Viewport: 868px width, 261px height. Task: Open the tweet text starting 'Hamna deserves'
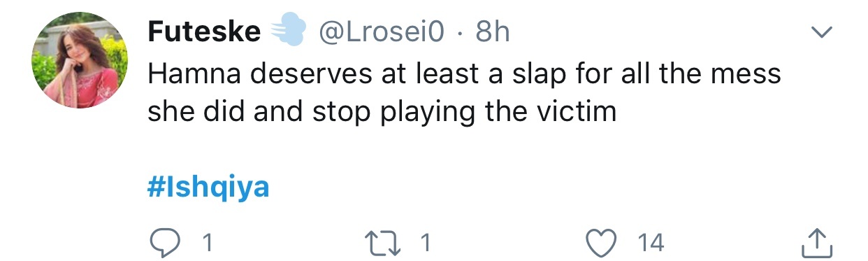[x=464, y=92]
